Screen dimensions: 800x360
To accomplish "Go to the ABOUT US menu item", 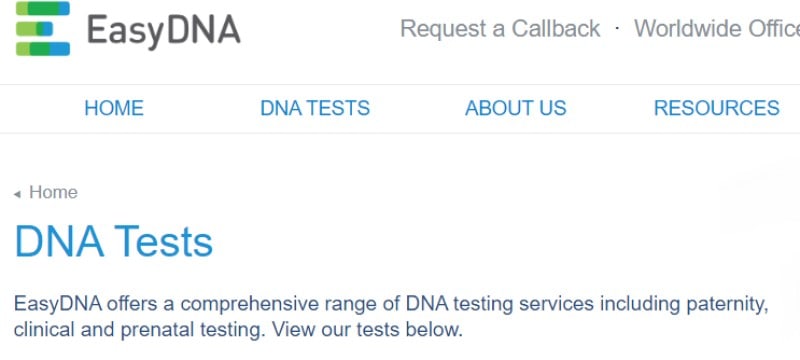I will [x=515, y=108].
